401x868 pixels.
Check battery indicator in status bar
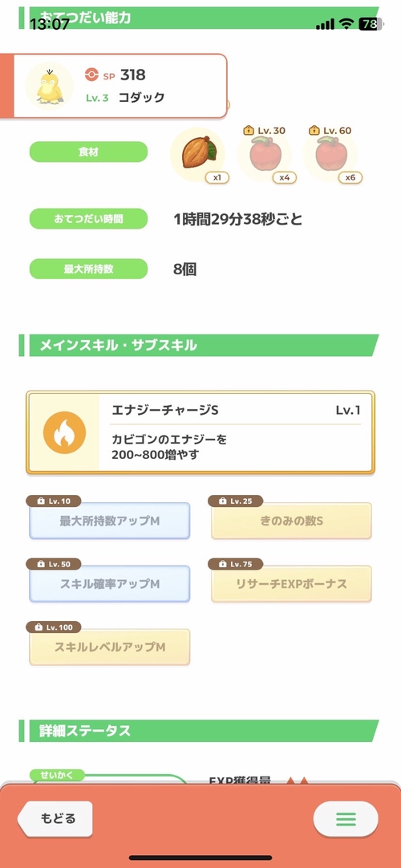click(369, 24)
